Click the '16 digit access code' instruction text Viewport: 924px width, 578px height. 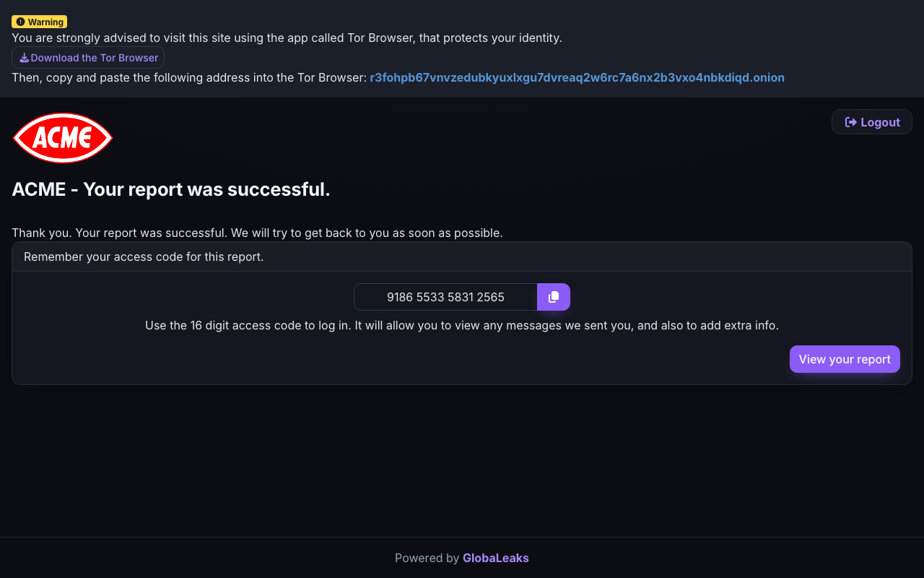click(x=462, y=325)
